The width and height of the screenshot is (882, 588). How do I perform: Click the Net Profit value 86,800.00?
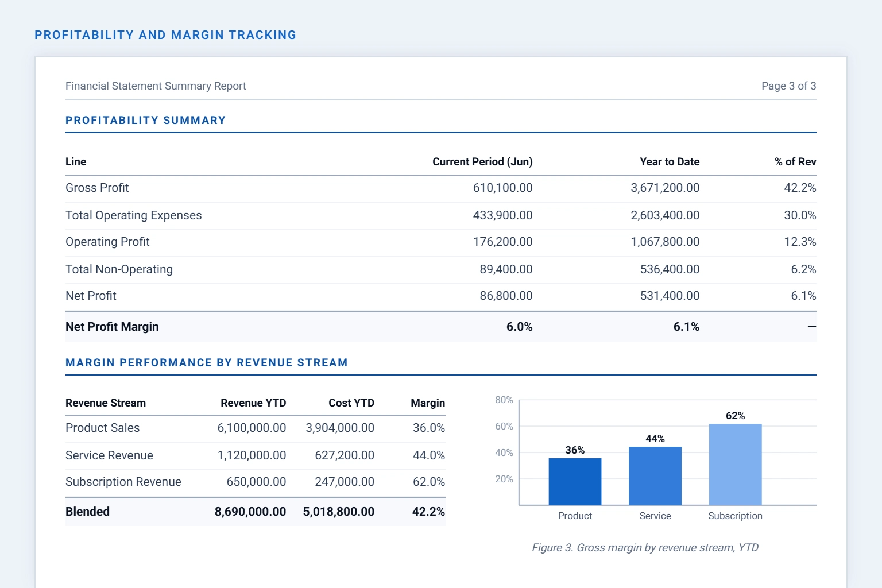click(x=506, y=296)
